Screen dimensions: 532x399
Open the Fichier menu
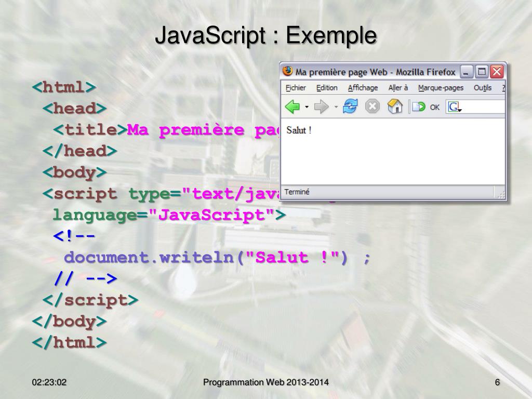click(296, 88)
